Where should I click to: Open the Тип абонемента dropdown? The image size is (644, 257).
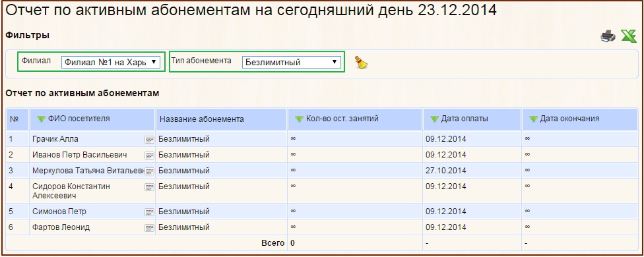point(291,62)
